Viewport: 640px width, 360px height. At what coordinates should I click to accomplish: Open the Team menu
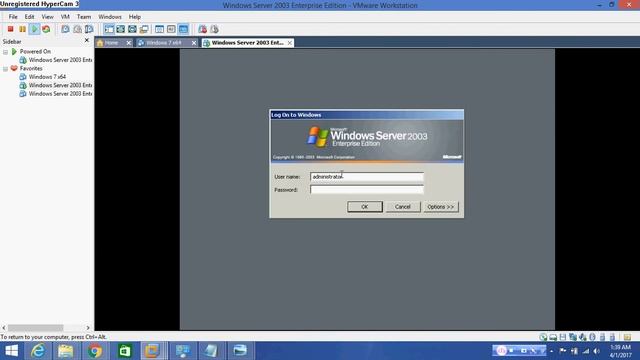[84, 17]
